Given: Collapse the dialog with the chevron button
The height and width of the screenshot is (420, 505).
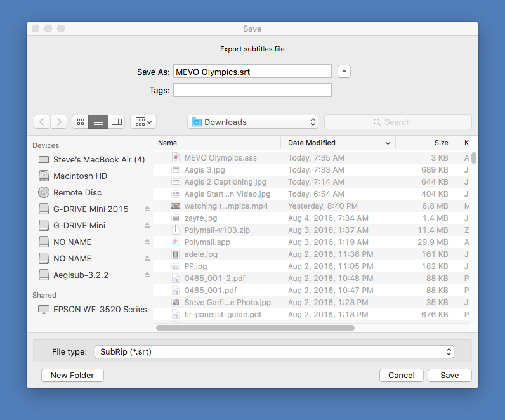Looking at the screenshot, I should click(x=344, y=72).
